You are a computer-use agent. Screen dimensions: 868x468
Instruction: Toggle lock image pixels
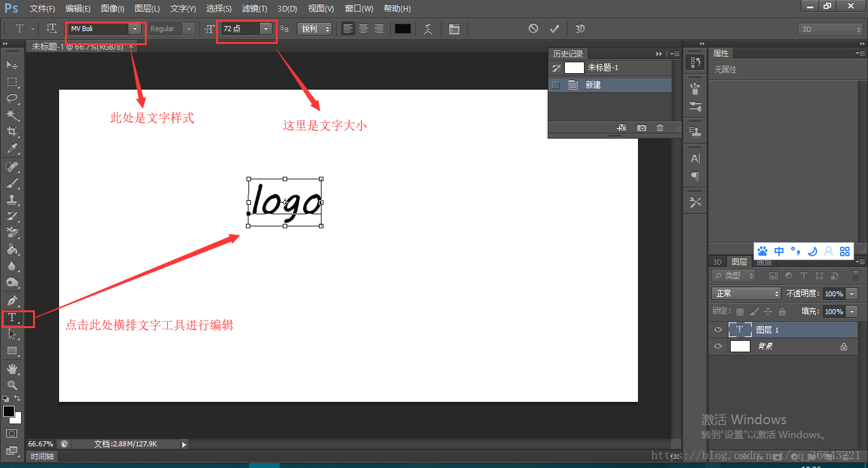click(754, 312)
